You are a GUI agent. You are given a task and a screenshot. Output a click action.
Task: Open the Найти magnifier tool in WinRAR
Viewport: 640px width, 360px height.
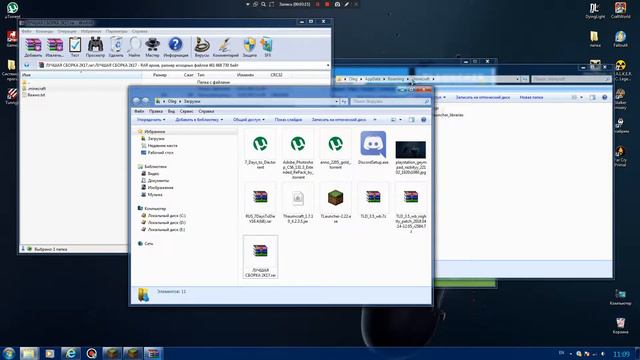click(x=134, y=47)
